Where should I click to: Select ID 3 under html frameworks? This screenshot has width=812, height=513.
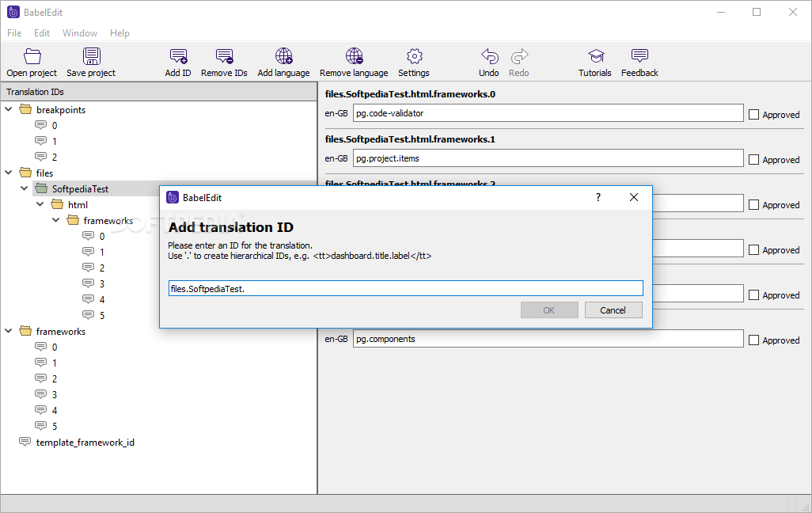[102, 284]
